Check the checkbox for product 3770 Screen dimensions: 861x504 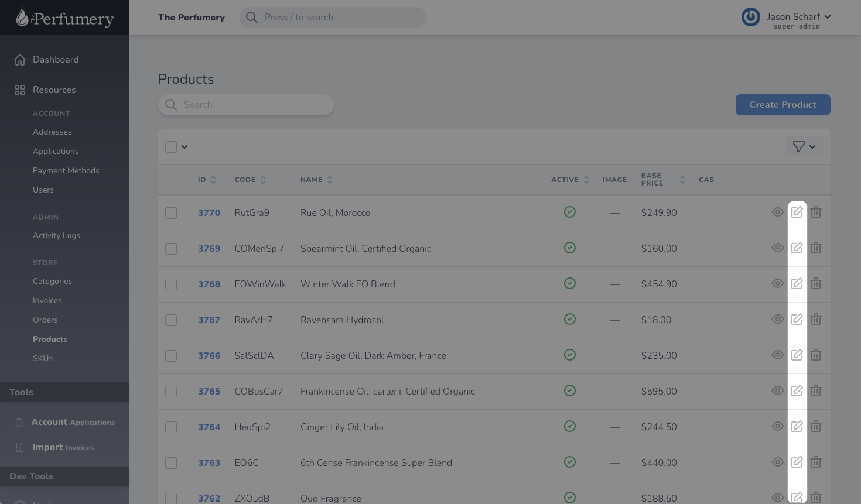point(171,213)
